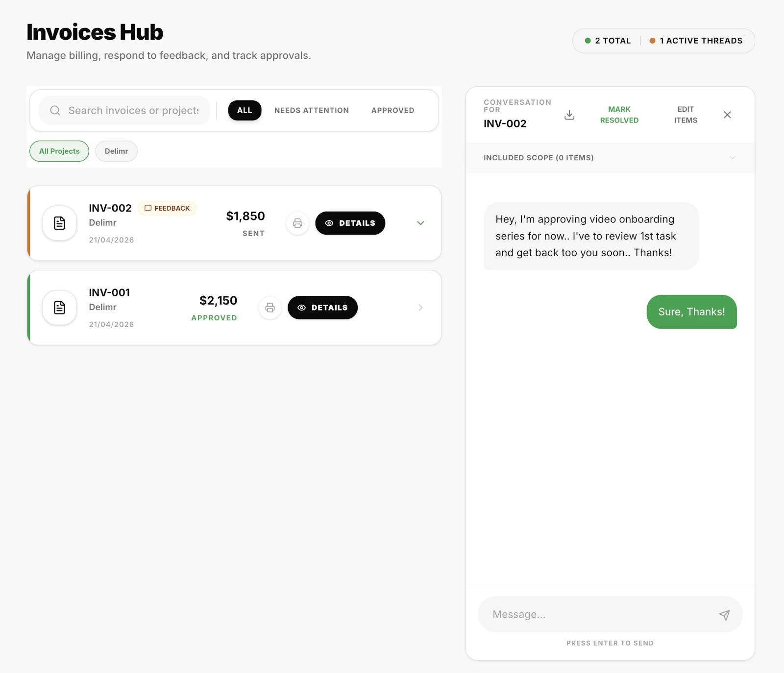784x673 pixels.
Task: Switch to the Needs Attention tab
Action: (x=312, y=110)
